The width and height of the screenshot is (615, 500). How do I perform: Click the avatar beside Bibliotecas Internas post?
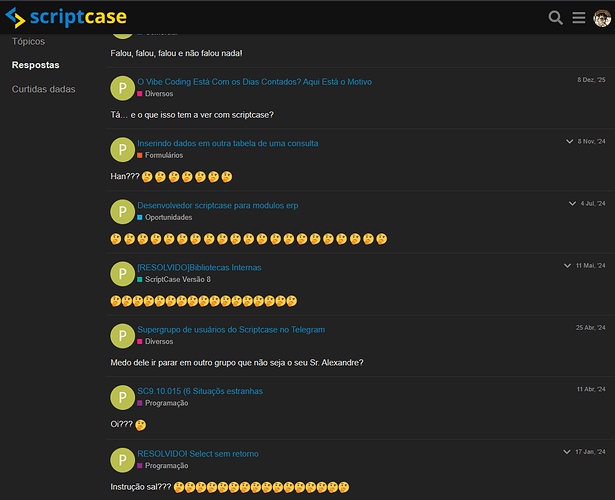122,273
